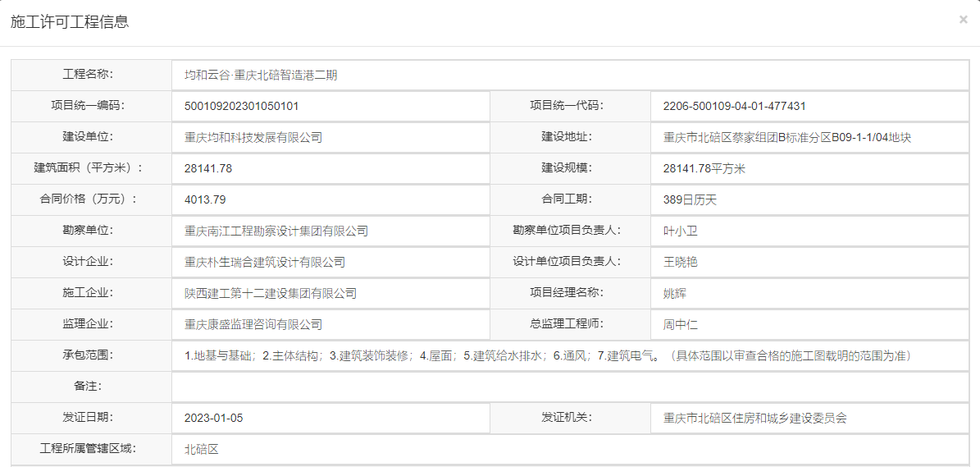Select chief supervisor 周中仁
This screenshot has height=467, width=980.
coord(680,324)
